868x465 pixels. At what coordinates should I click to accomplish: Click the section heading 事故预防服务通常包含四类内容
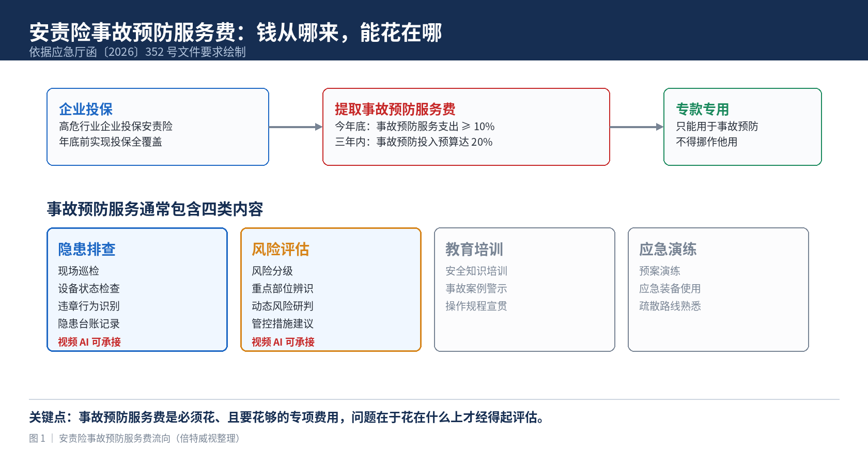pos(155,209)
